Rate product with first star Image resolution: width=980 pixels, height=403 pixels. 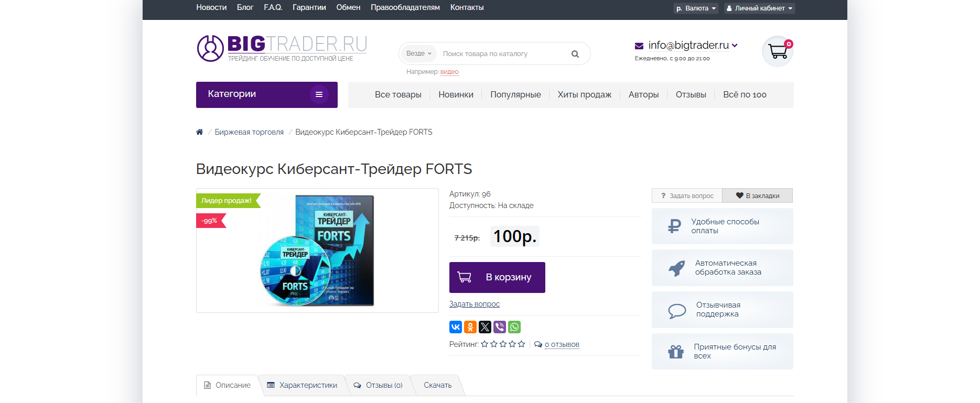point(484,344)
